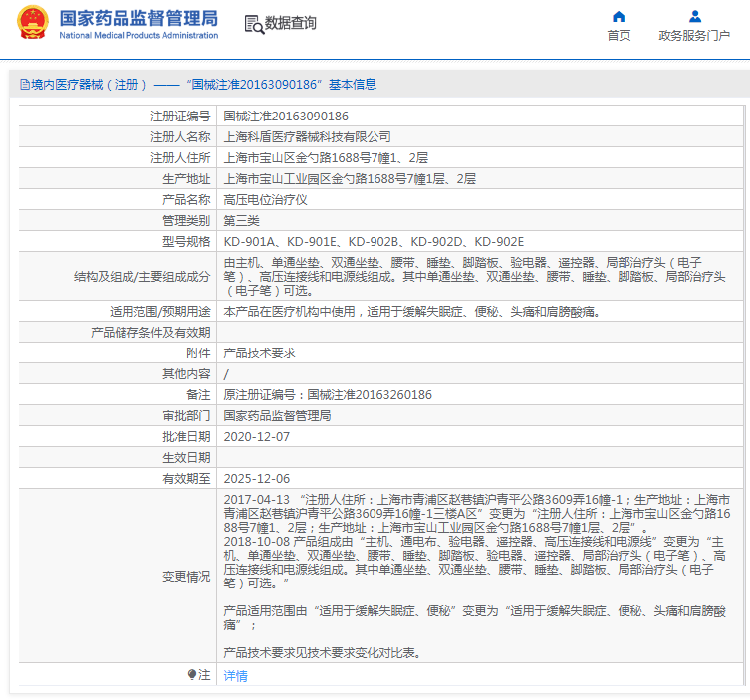Select the 生产地址 production address value

coord(350,179)
